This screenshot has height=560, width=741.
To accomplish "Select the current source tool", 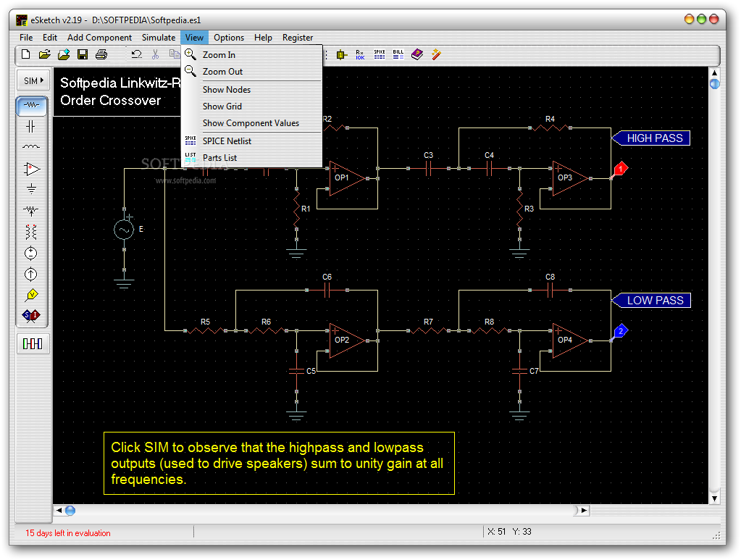I will click(x=30, y=274).
